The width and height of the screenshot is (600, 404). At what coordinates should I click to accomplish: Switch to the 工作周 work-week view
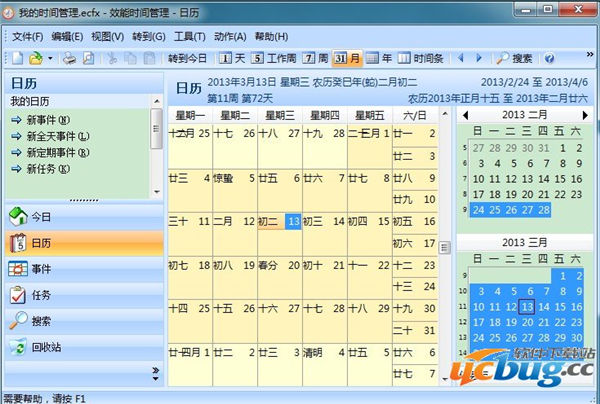pyautogui.click(x=274, y=59)
